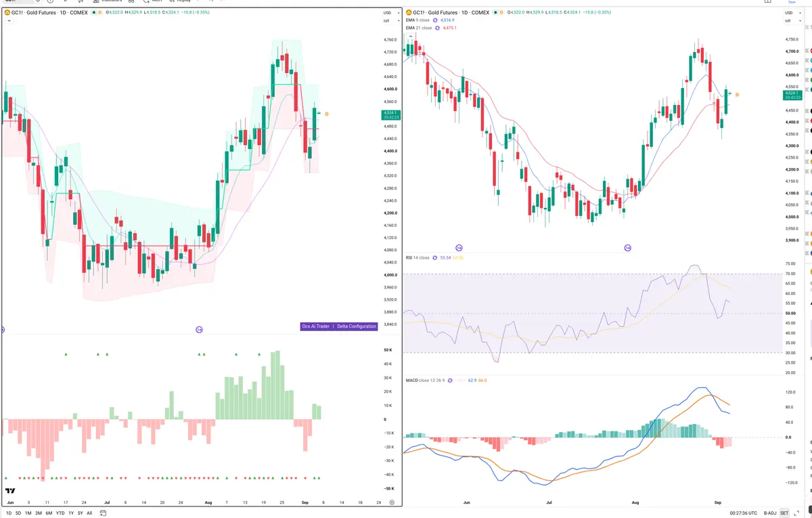Select the 1Y time range
812x518 pixels.
(71, 513)
